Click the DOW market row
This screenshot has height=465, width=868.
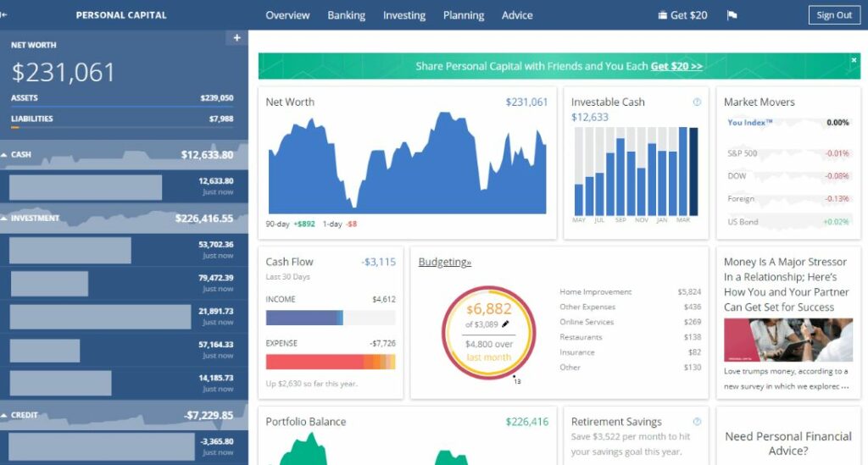point(788,176)
